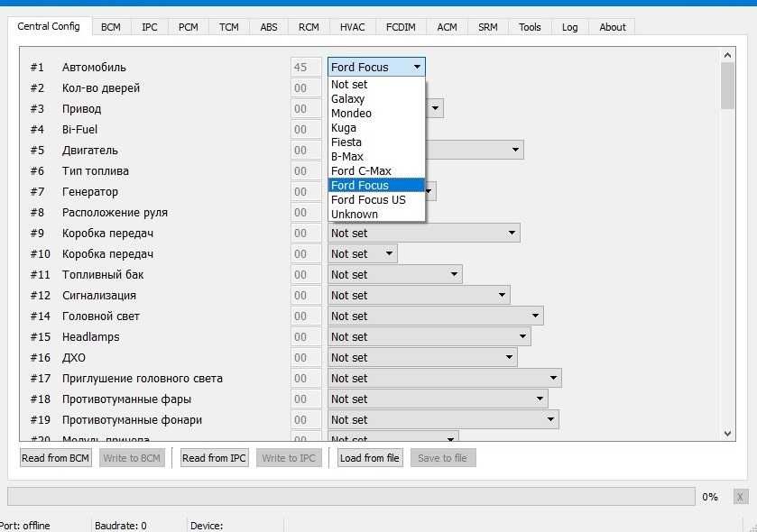This screenshot has width=757, height=532.
Task: Select the FCDIM tab
Action: tap(401, 27)
